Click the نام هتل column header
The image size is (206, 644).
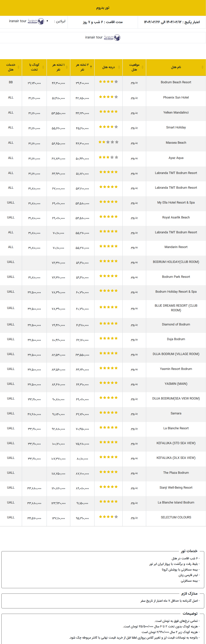coord(176,67)
